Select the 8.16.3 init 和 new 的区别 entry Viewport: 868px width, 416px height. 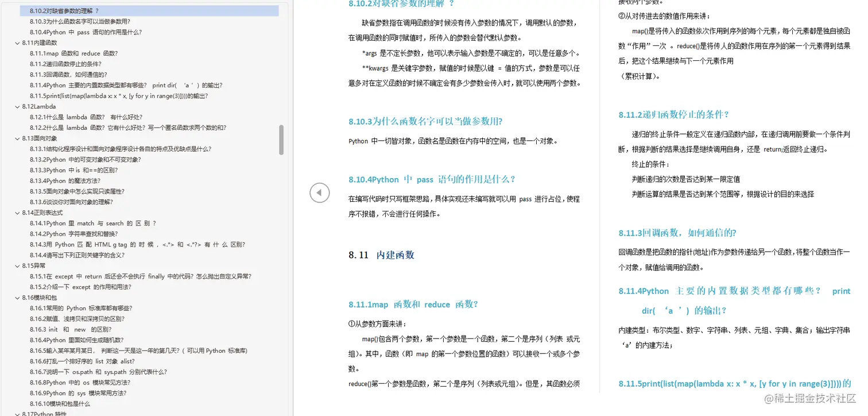69,329
